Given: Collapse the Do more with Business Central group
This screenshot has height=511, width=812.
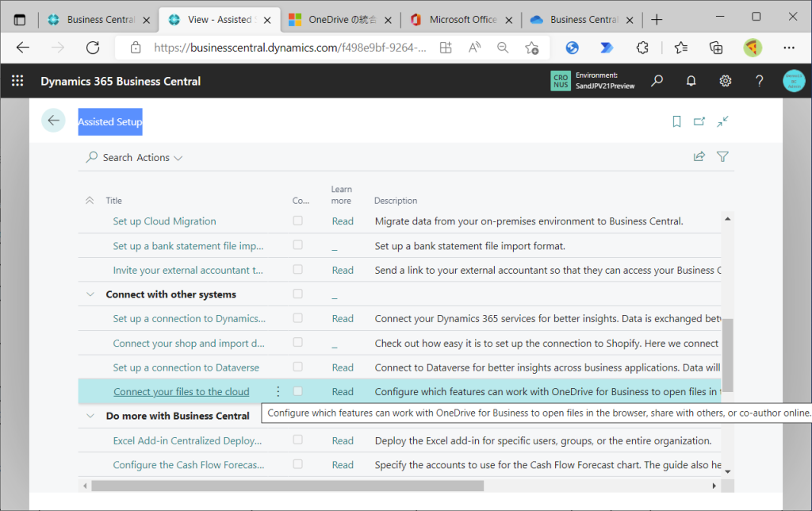Looking at the screenshot, I should pos(90,416).
